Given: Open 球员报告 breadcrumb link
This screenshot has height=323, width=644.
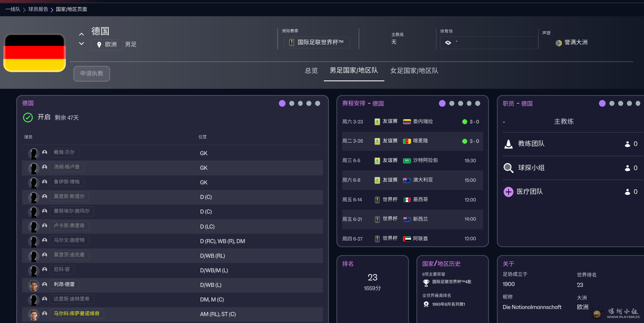Looking at the screenshot, I should pos(38,9).
